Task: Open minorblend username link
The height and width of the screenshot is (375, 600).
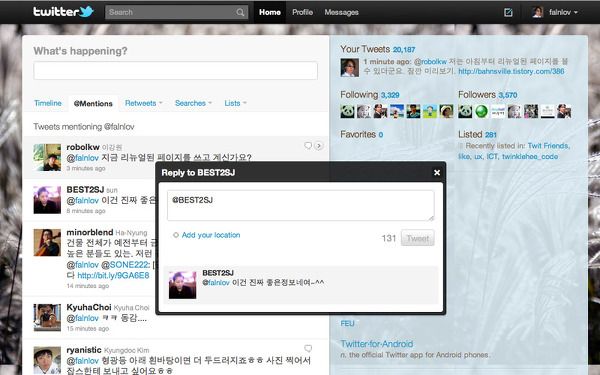Action: (x=90, y=232)
